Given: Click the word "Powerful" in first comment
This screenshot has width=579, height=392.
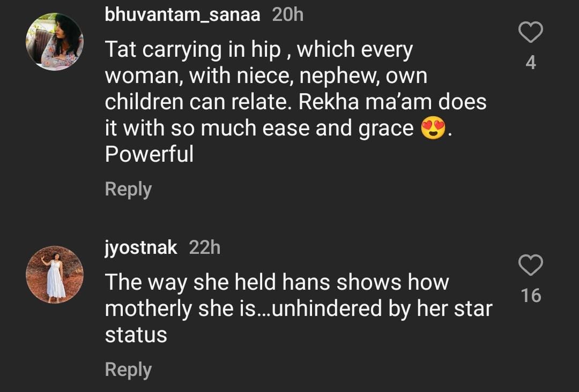Looking at the screenshot, I should tap(149, 155).
